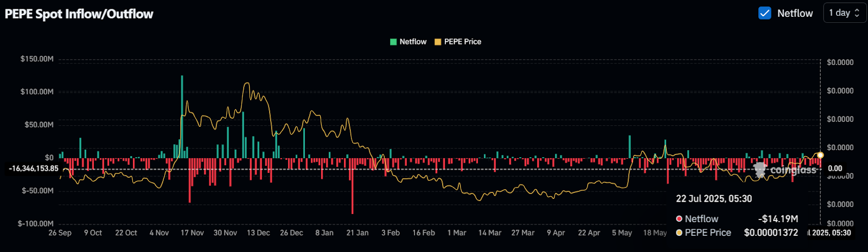Click the green inflow bar after 5 May
The width and height of the screenshot is (868, 252).
pyautogui.click(x=630, y=146)
